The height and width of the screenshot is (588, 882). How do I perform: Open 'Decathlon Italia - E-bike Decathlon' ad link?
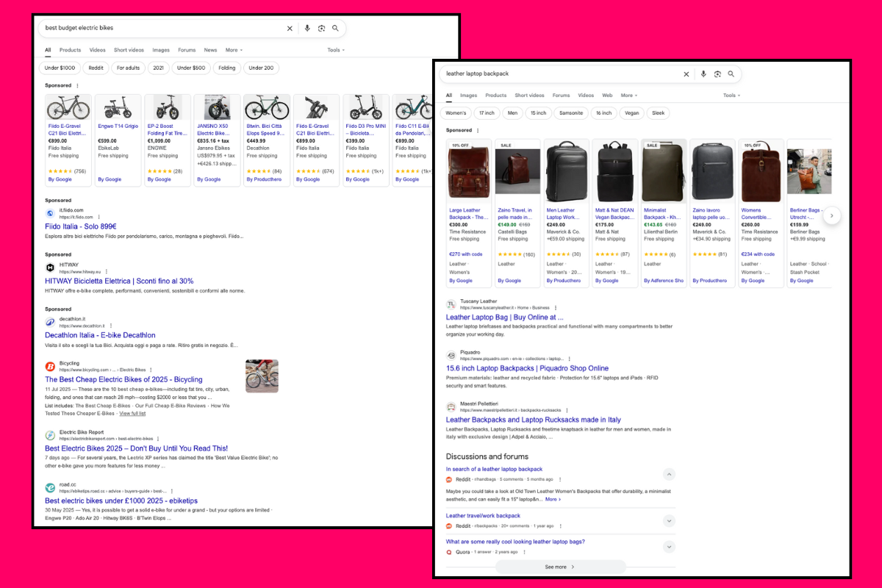(100, 335)
